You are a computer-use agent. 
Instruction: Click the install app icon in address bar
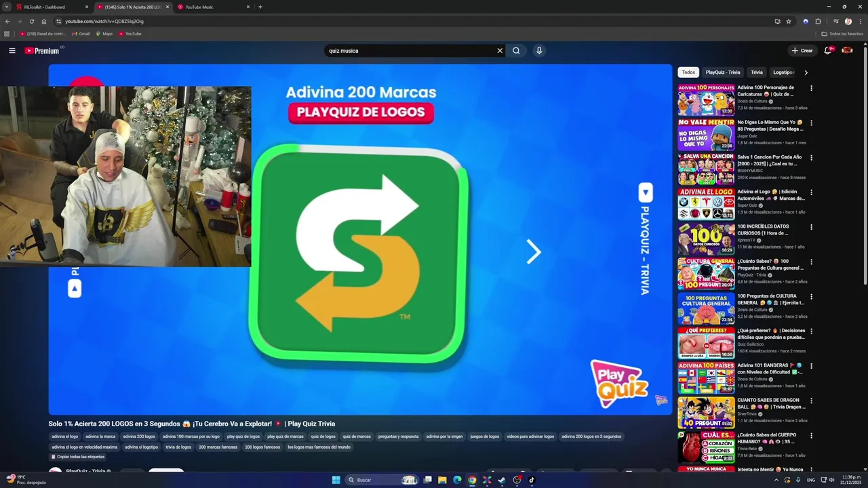pyautogui.click(x=777, y=21)
